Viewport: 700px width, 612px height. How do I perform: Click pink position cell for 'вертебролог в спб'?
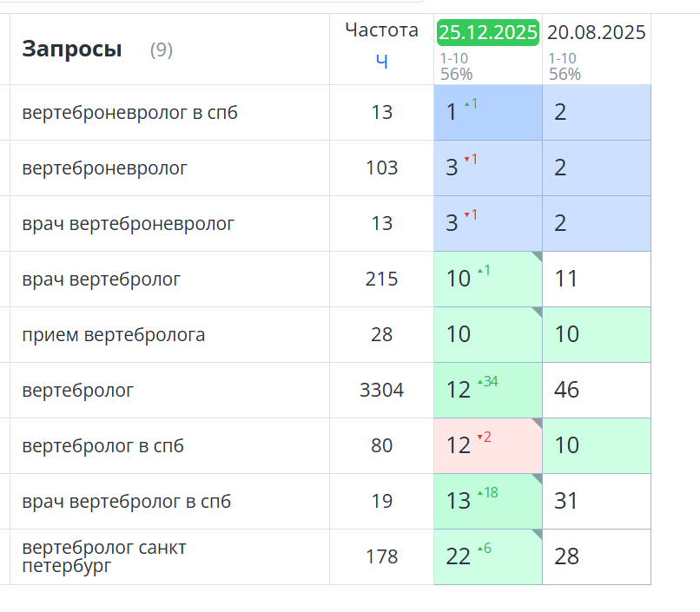coord(488,446)
